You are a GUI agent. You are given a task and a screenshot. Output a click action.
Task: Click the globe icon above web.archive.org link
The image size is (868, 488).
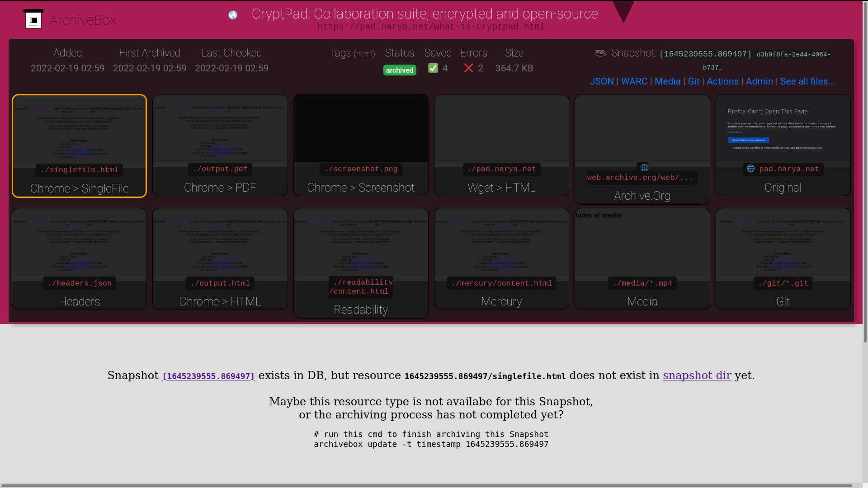coord(645,168)
